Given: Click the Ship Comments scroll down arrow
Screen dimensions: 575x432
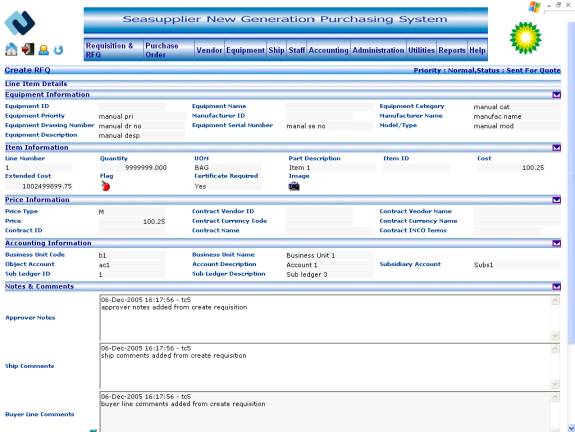Looking at the screenshot, I should click(x=555, y=384).
